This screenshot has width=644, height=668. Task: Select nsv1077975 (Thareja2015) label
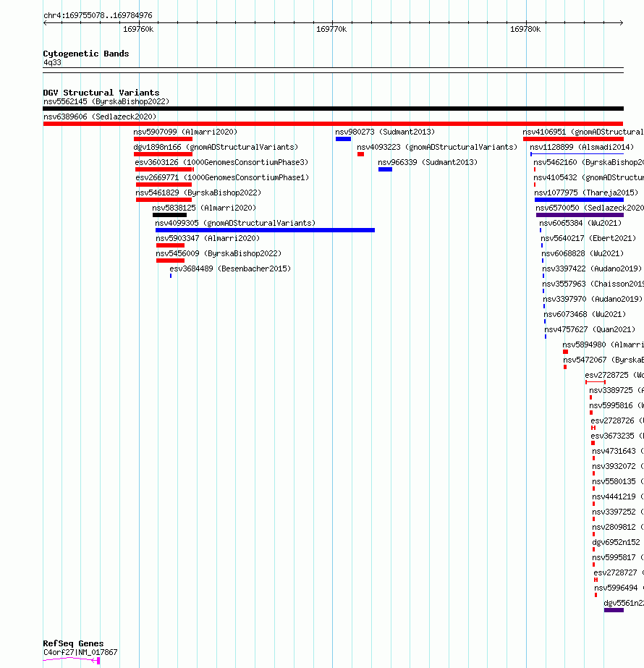pyautogui.click(x=586, y=193)
